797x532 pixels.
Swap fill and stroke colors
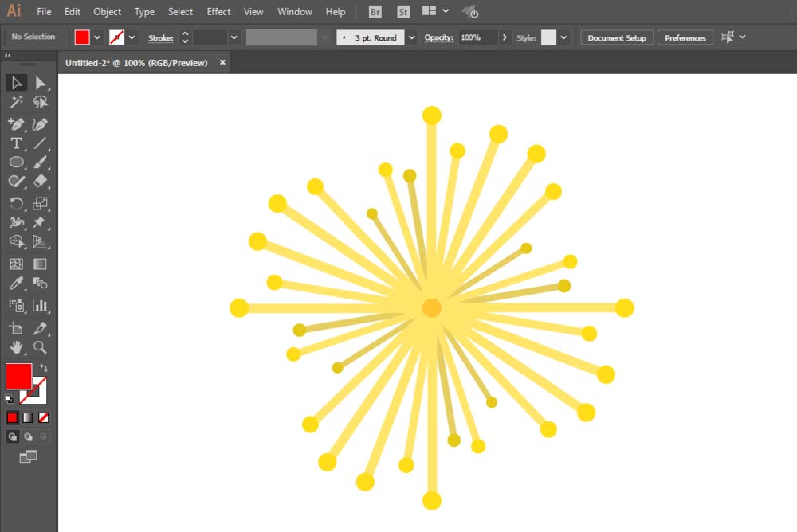click(44, 367)
